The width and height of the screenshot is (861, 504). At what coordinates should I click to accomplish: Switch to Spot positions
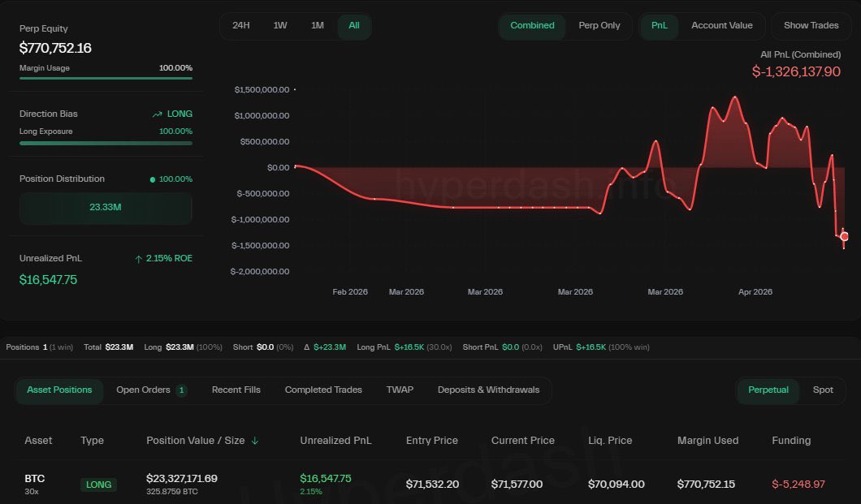tap(823, 390)
